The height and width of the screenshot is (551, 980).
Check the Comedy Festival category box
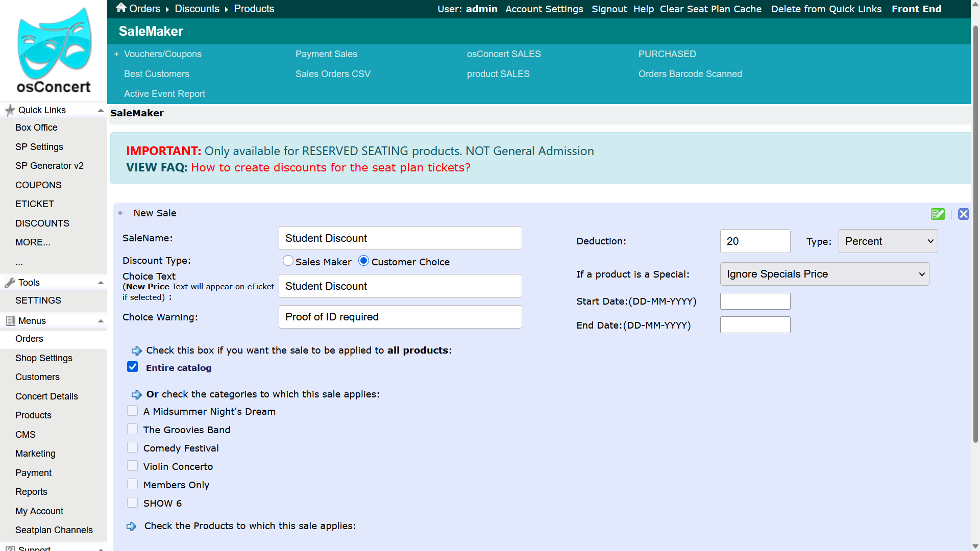[133, 447]
